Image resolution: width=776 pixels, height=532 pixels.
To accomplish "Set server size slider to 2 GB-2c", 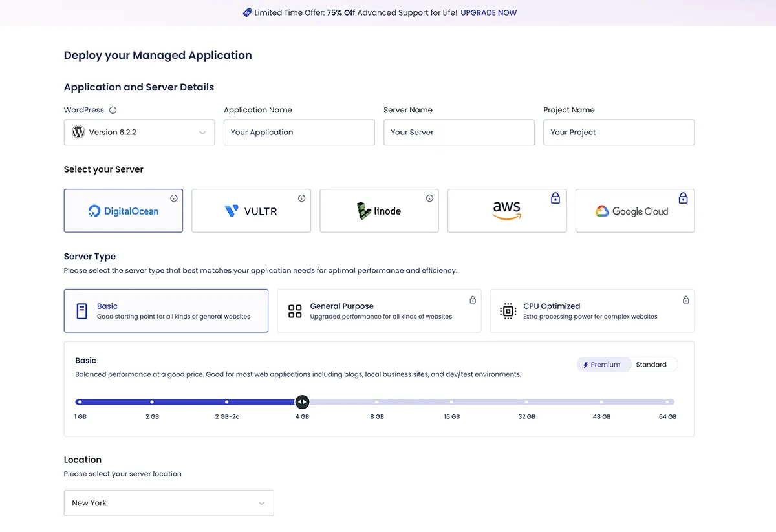I will pos(227,402).
